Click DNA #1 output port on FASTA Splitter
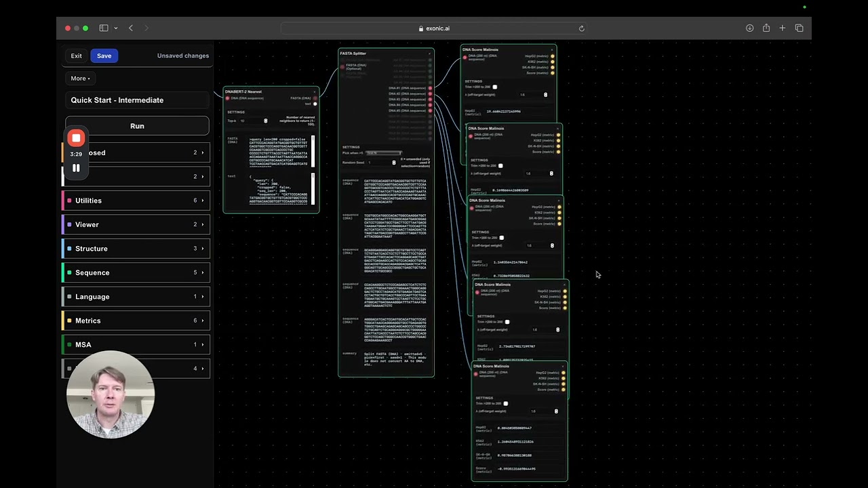Screen dimensions: 868x488 pyautogui.click(x=431, y=88)
